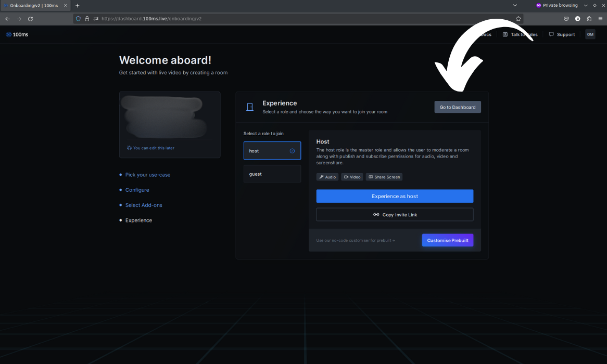The width and height of the screenshot is (607, 364).
Task: Open the Select Add-ons step
Action: [144, 205]
